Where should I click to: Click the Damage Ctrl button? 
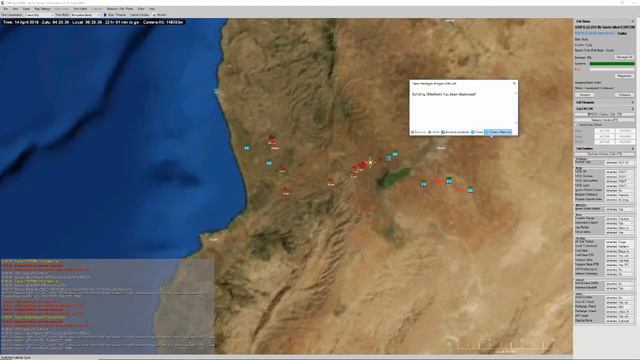click(624, 58)
